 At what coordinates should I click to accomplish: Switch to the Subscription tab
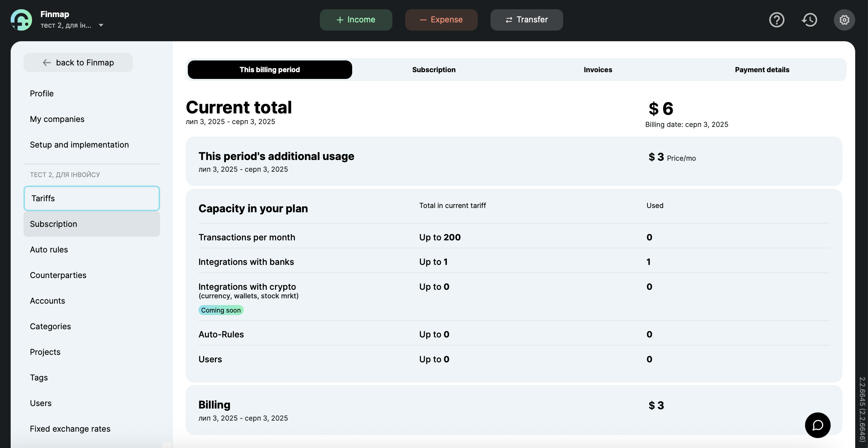pos(434,70)
